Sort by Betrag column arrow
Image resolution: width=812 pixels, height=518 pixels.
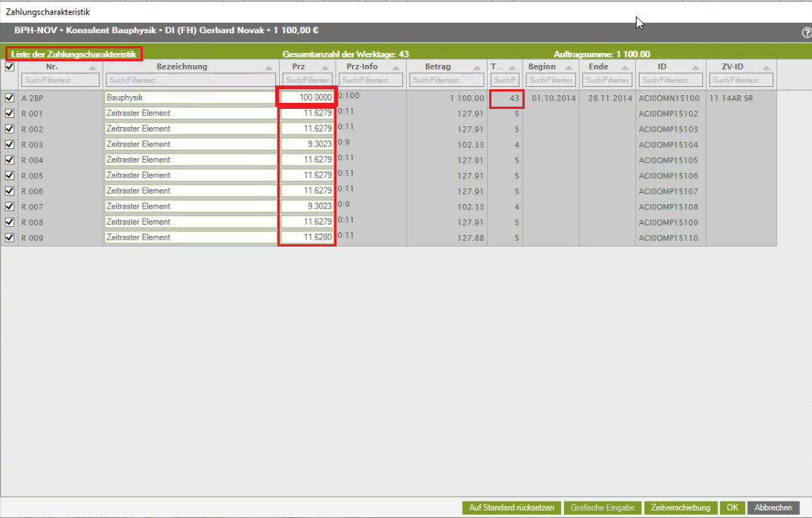[x=476, y=68]
